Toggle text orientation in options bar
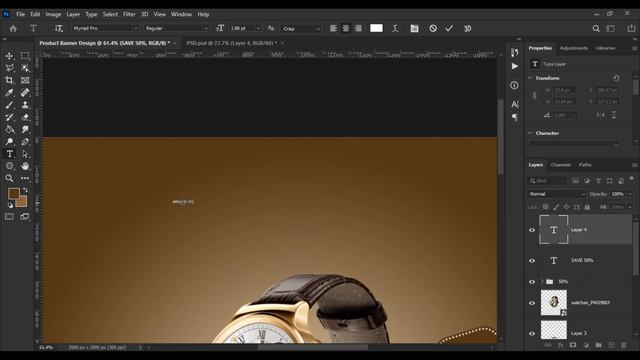 pyautogui.click(x=59, y=28)
